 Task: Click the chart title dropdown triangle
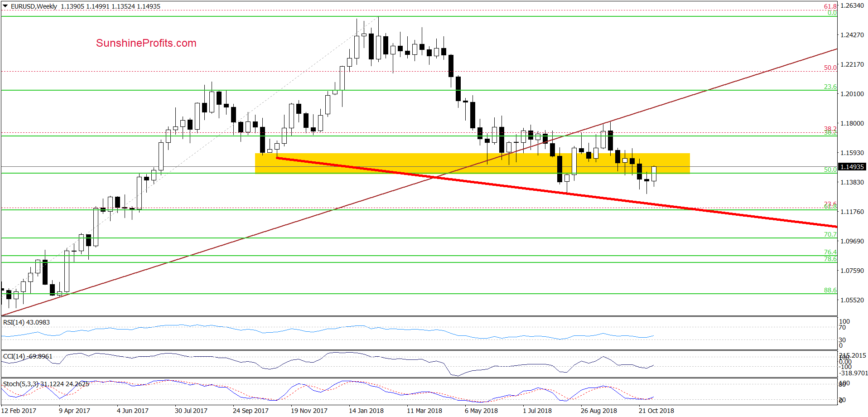pos(5,6)
